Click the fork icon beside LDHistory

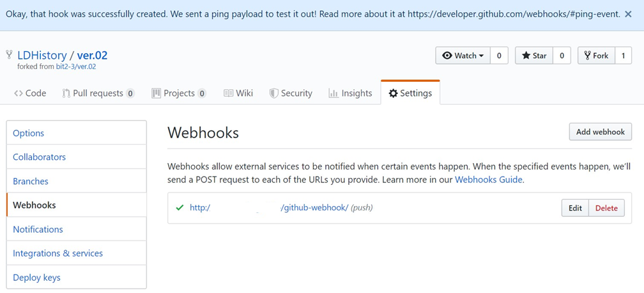(x=9, y=56)
